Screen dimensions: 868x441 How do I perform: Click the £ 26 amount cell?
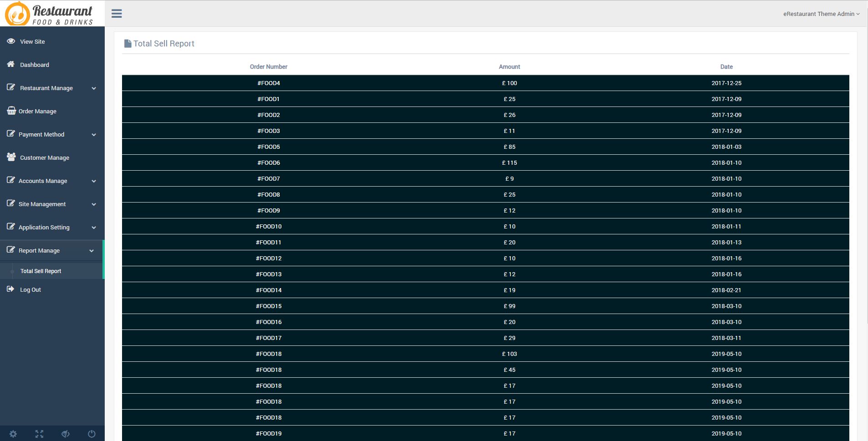point(510,115)
